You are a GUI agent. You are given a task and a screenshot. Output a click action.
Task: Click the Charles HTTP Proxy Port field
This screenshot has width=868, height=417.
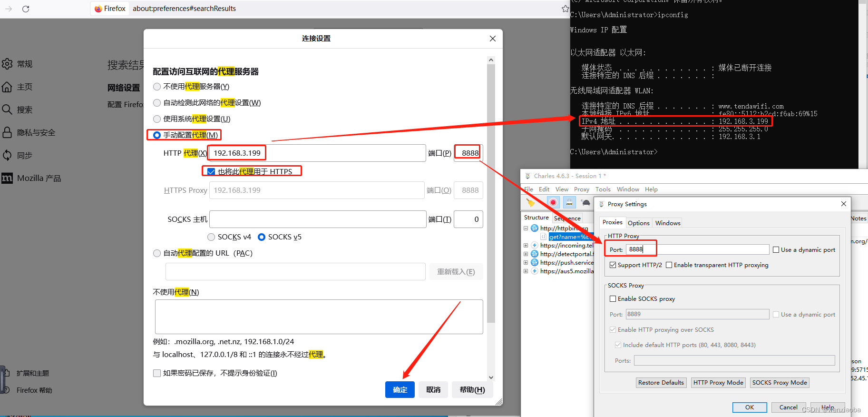point(697,249)
